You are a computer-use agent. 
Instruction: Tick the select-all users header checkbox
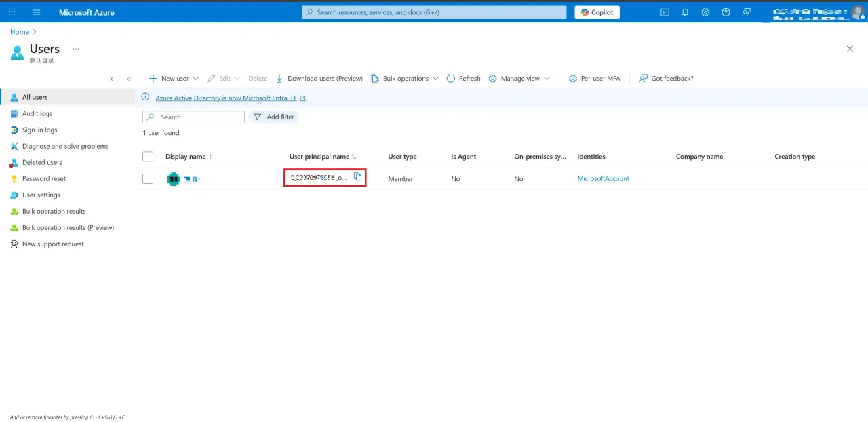[148, 157]
